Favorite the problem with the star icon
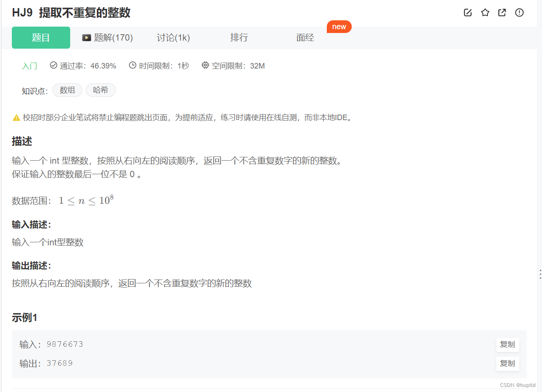542x392 pixels. click(x=485, y=13)
